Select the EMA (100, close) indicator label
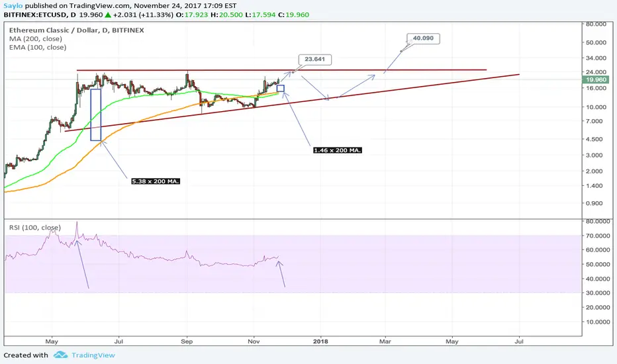The height and width of the screenshot is (364, 617). [x=38, y=47]
